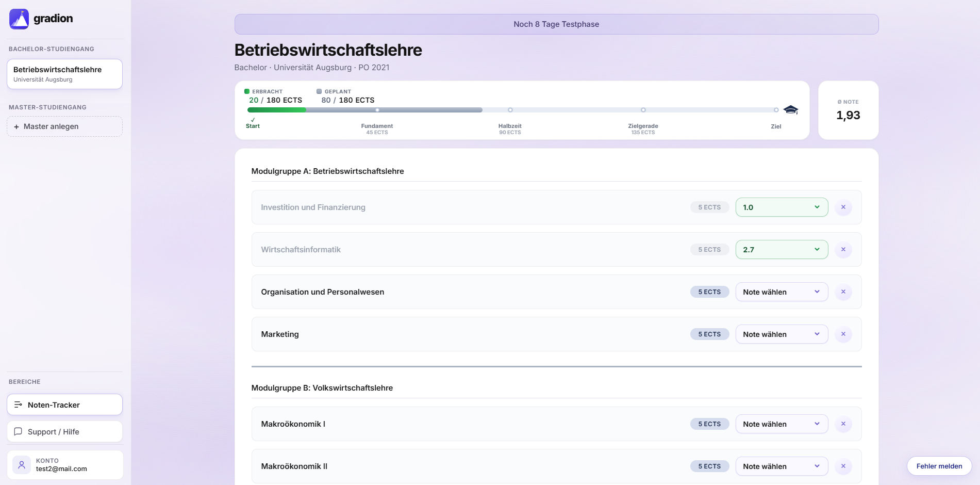Screen dimensions: 980x485
Task: Click the gray GEPLANT progress bar segment
Action: pyautogui.click(x=394, y=110)
